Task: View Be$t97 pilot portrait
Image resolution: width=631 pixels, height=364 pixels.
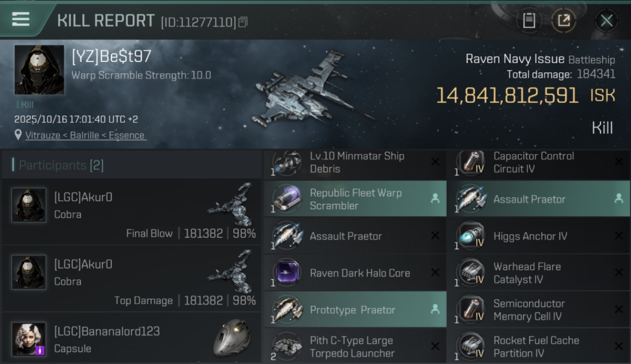Action: [39, 70]
